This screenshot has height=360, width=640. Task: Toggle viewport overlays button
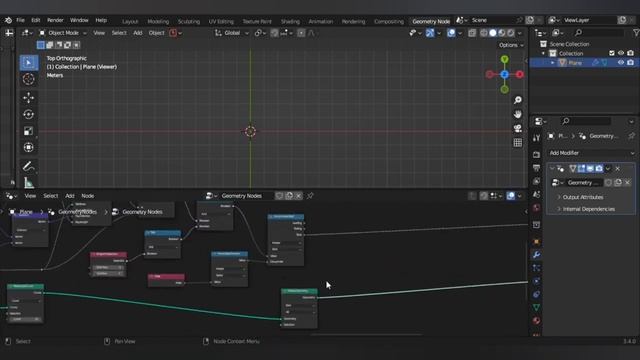click(451, 33)
